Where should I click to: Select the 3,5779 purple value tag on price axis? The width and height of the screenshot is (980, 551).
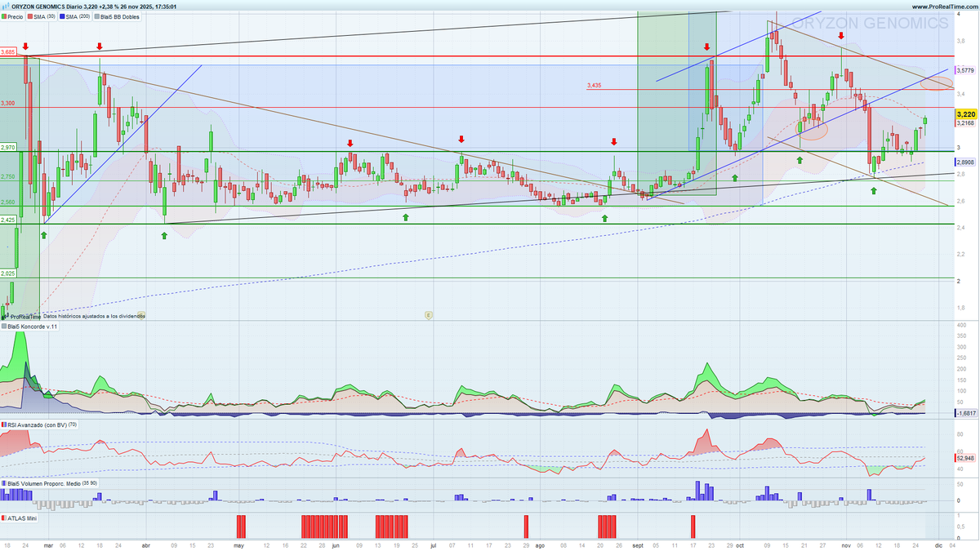965,70
